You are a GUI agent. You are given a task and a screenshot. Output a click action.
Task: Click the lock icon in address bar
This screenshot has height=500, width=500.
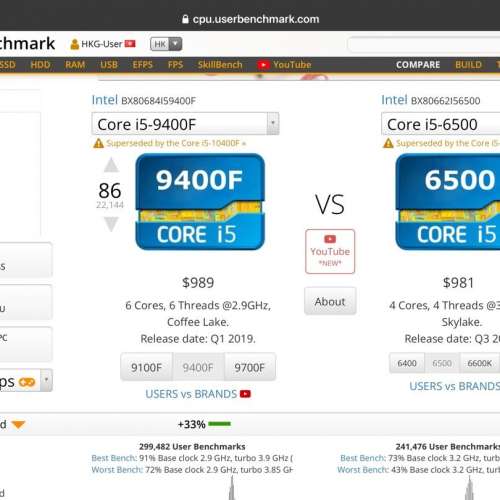[x=185, y=19]
